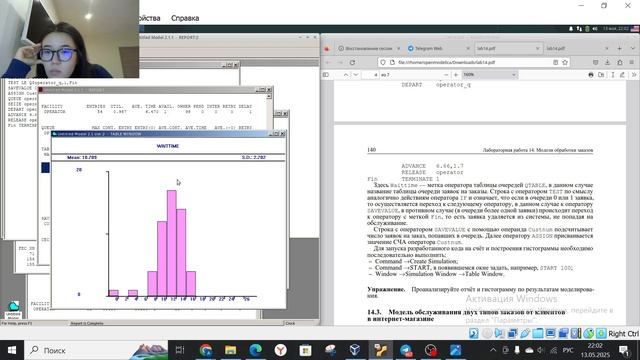
Task: Zoom out the PDF document
Action: [x=446, y=75]
